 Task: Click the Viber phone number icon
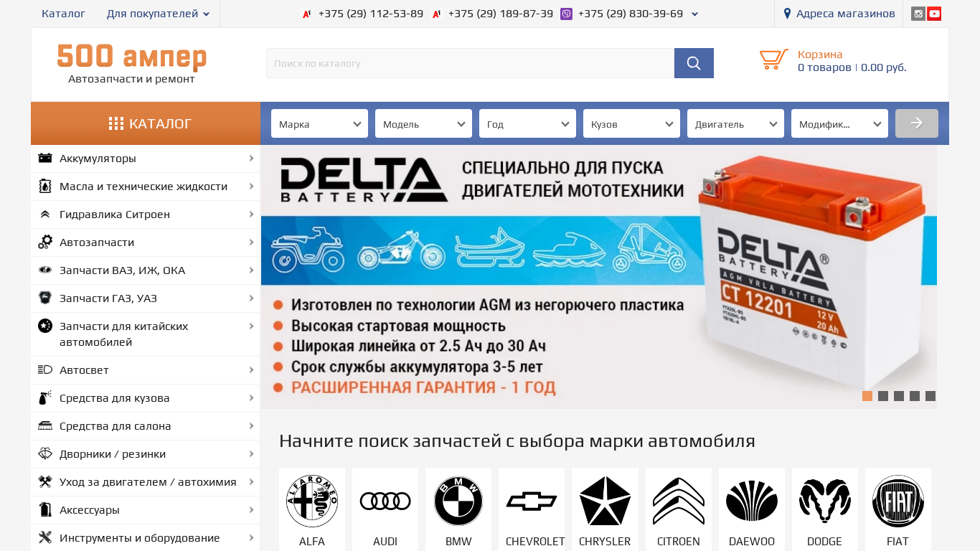pyautogui.click(x=566, y=14)
